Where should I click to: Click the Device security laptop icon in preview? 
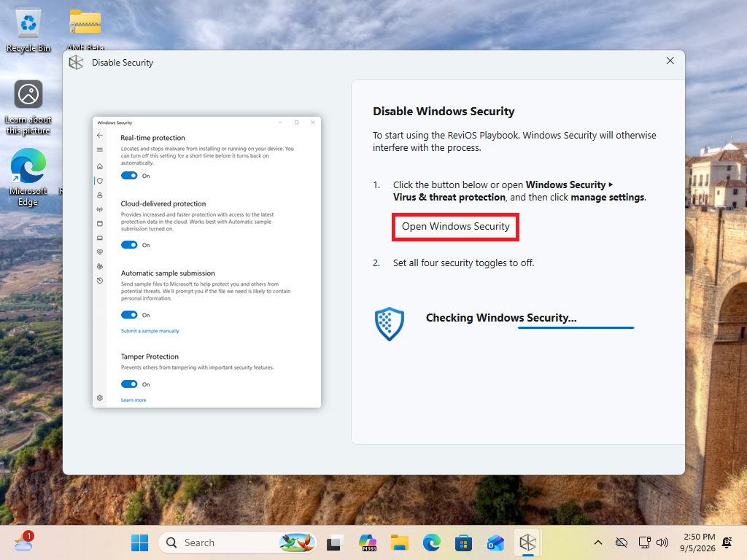(x=99, y=238)
